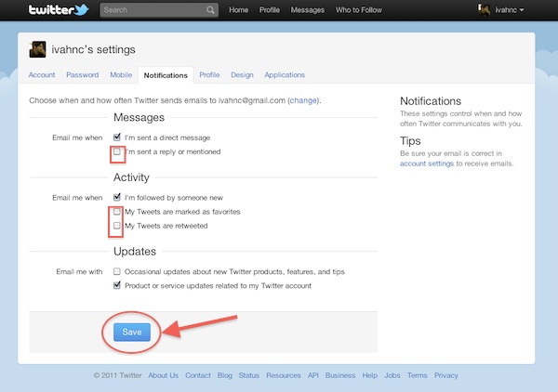Open Messages in top navigation
This screenshot has width=558, height=392.
[308, 10]
